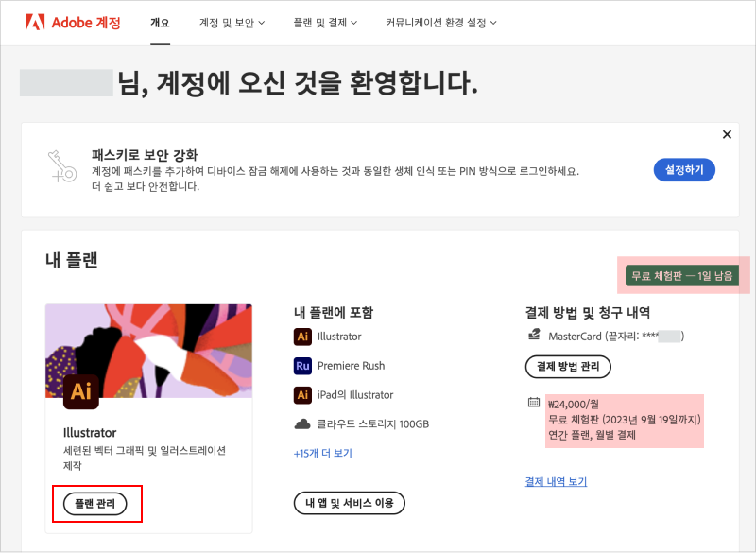Click the Adobe 계정 title text
The image size is (756, 553).
pos(86,23)
